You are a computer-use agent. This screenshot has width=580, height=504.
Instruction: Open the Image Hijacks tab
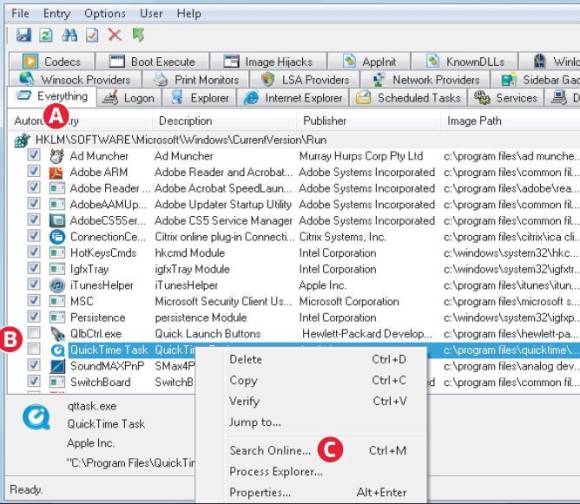click(x=269, y=61)
